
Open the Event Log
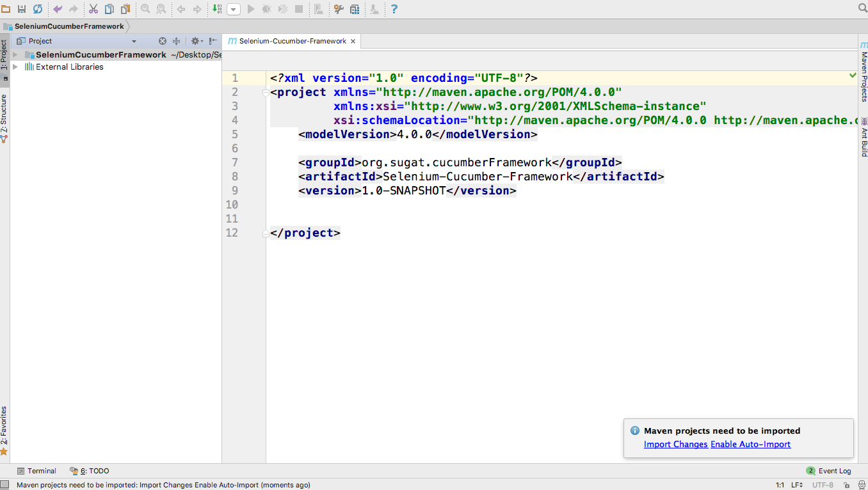pos(829,471)
